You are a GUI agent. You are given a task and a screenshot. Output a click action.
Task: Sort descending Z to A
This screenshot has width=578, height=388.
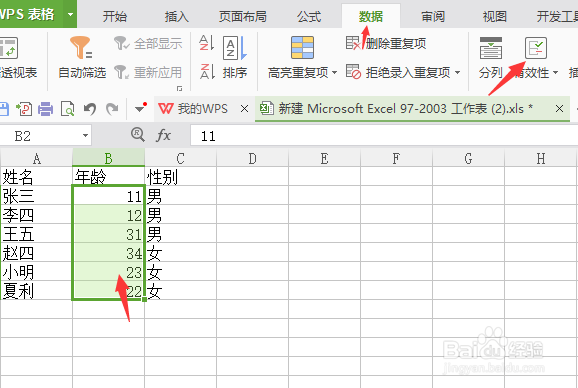[x=206, y=71]
